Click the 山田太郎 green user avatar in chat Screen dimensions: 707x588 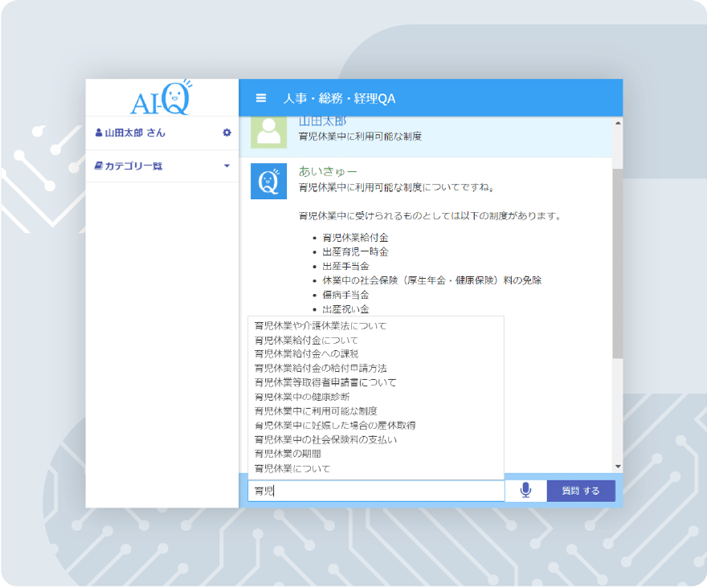(268, 132)
